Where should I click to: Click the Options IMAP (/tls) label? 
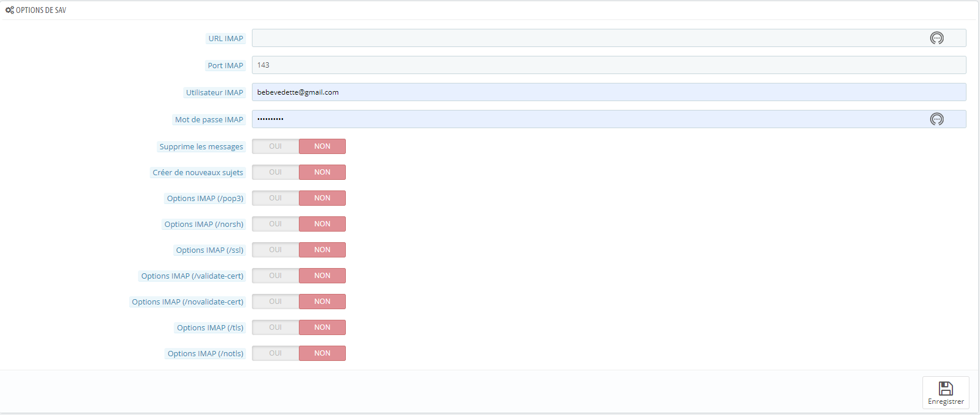210,328
